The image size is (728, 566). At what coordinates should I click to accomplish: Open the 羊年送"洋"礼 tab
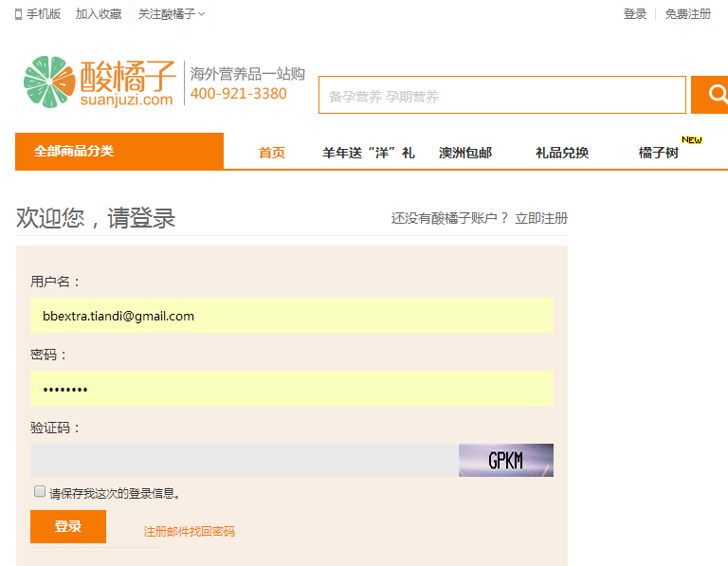pos(368,153)
